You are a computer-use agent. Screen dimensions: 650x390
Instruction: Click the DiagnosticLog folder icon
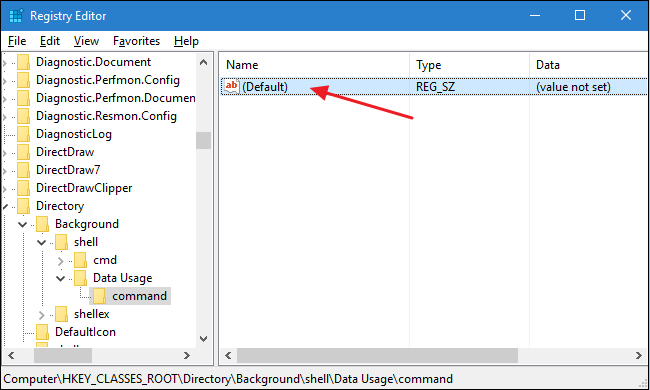(23, 134)
